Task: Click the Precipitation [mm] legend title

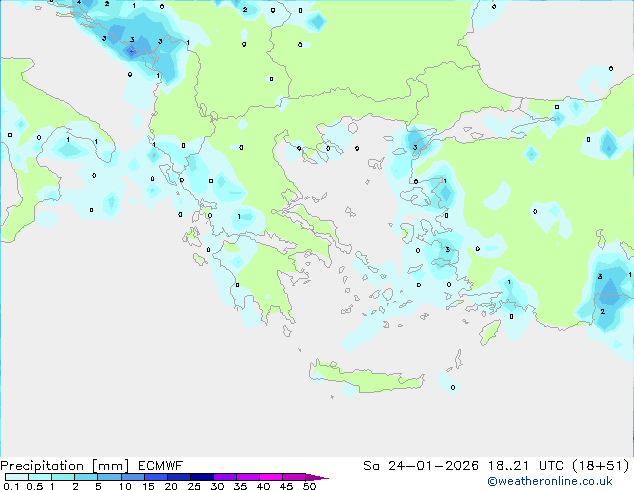Action: point(66,465)
